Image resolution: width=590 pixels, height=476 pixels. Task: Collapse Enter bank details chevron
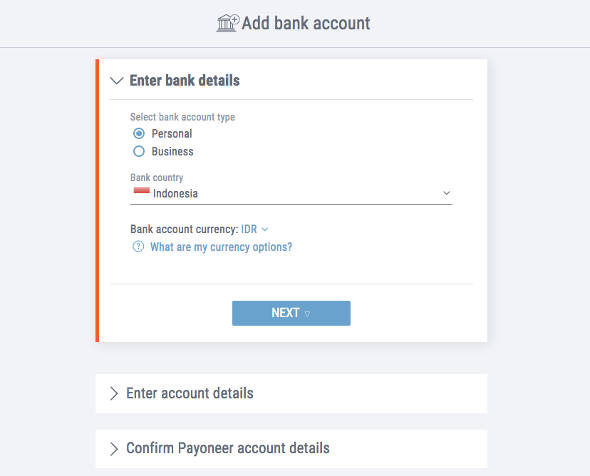[117, 81]
